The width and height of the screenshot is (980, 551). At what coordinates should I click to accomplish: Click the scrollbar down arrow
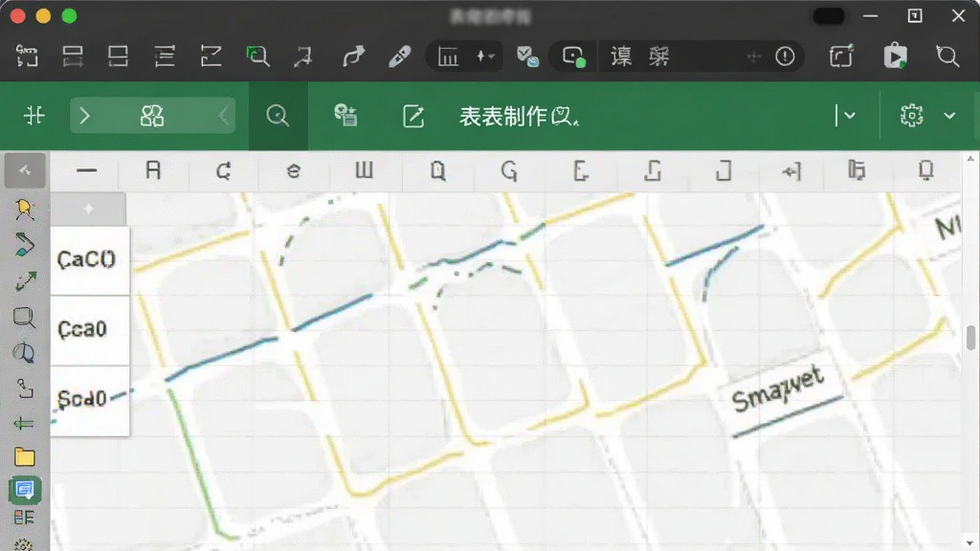tap(970, 543)
